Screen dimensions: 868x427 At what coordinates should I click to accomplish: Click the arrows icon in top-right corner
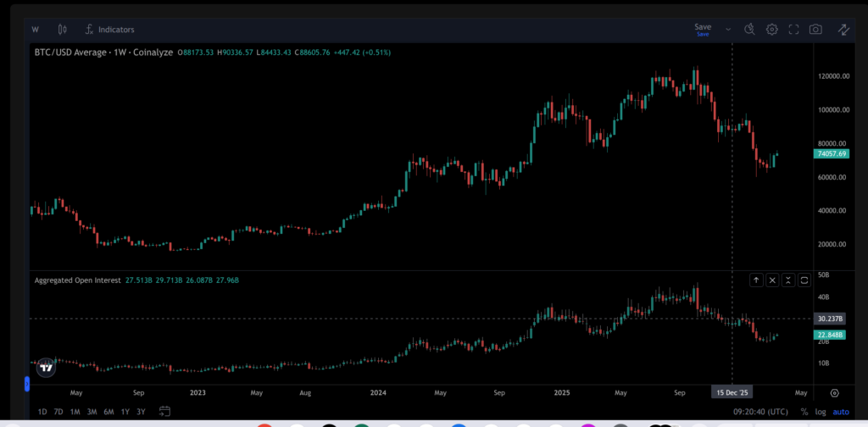pyautogui.click(x=843, y=29)
